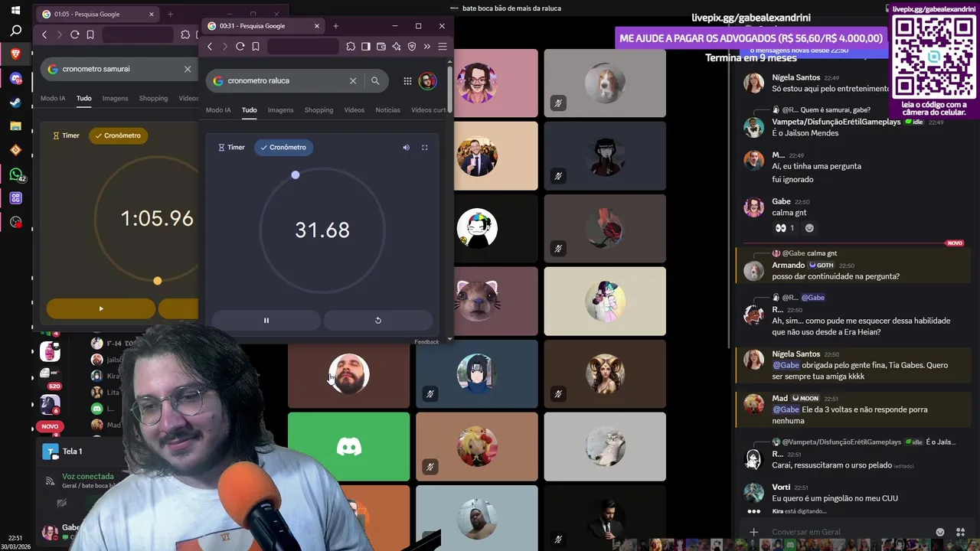Clear the 'cronometro raluca' search box

[353, 80]
